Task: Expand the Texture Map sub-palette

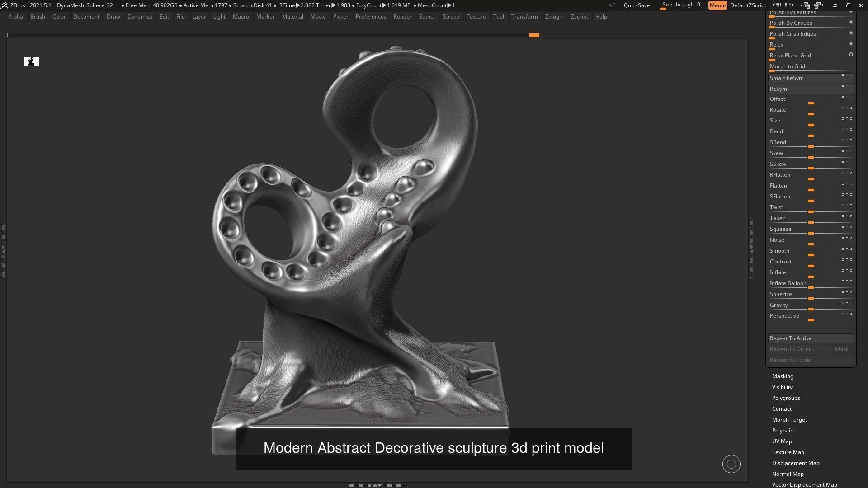Action: tap(788, 452)
